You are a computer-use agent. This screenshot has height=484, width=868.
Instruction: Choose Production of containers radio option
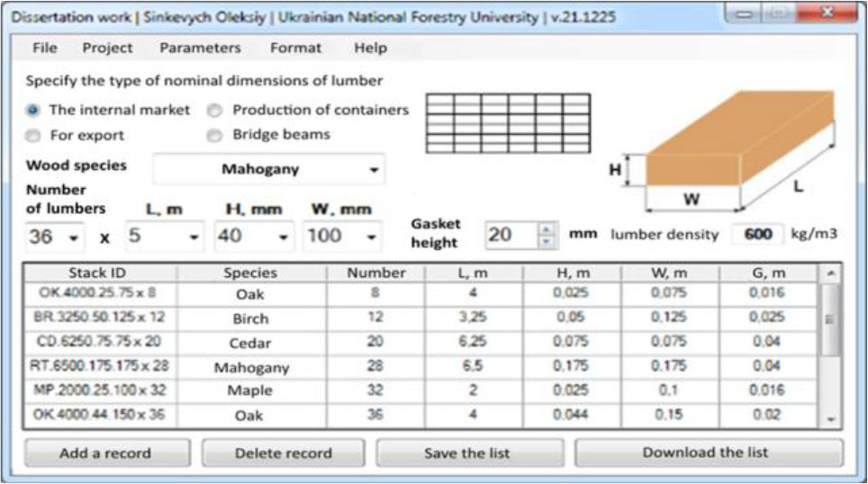point(214,110)
